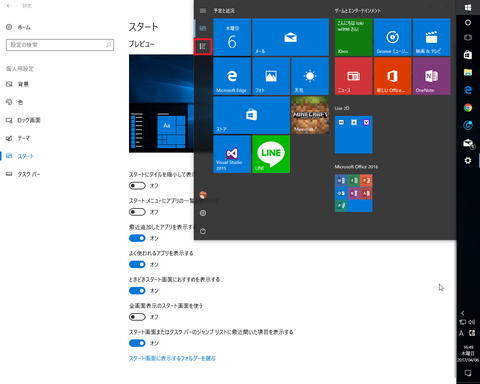Image resolution: width=480 pixels, height=384 pixels.
Task: Open the Weather tile
Action: click(x=310, y=76)
